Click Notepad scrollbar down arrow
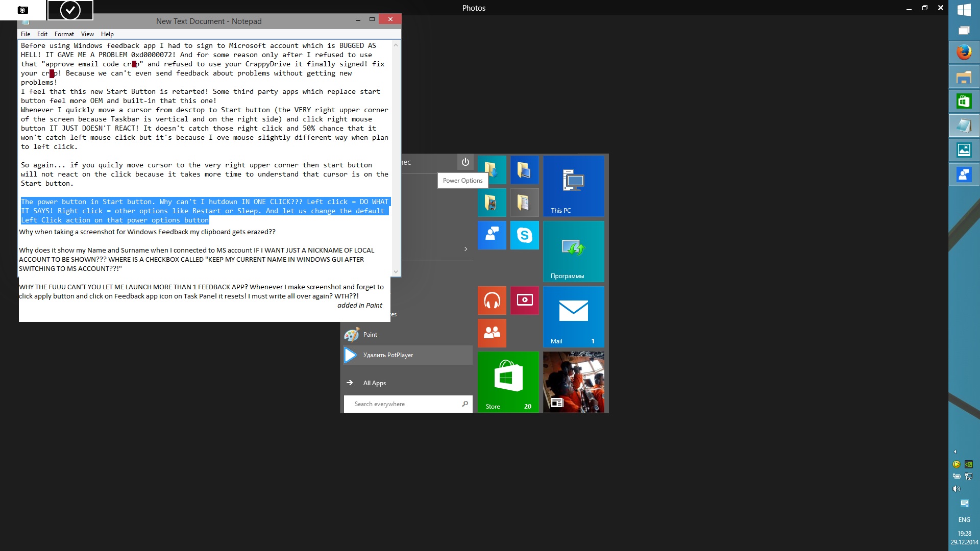The height and width of the screenshot is (551, 980). pos(396,272)
